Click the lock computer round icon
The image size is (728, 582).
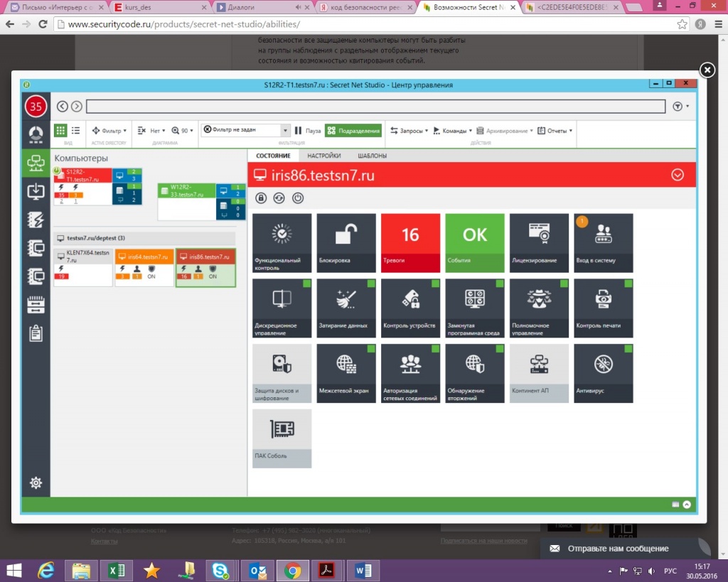coord(261,198)
